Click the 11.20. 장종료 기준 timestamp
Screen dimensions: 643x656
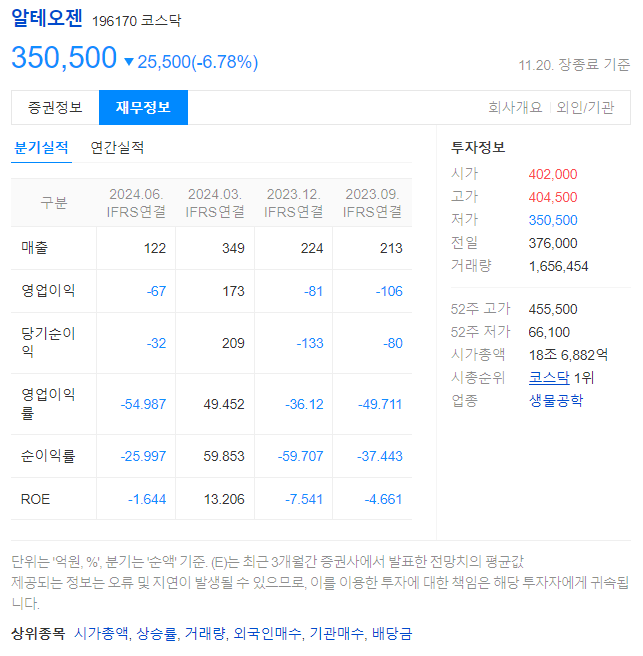[574, 65]
